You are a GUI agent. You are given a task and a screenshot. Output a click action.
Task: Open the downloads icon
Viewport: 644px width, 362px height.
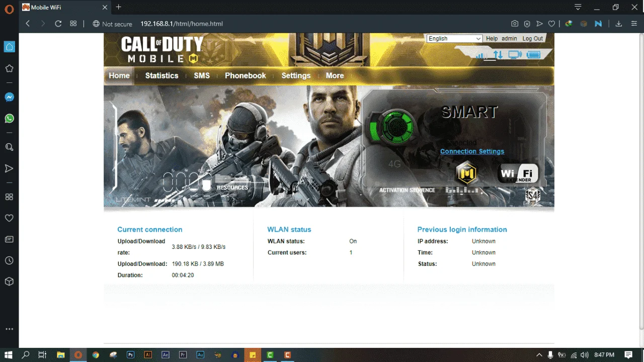[619, 24]
